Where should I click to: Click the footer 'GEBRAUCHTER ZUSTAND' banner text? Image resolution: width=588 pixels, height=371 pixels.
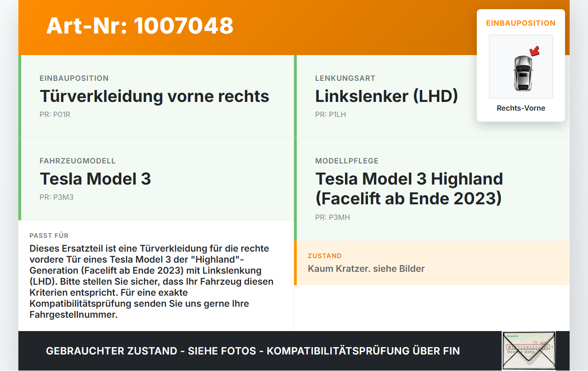253,351
